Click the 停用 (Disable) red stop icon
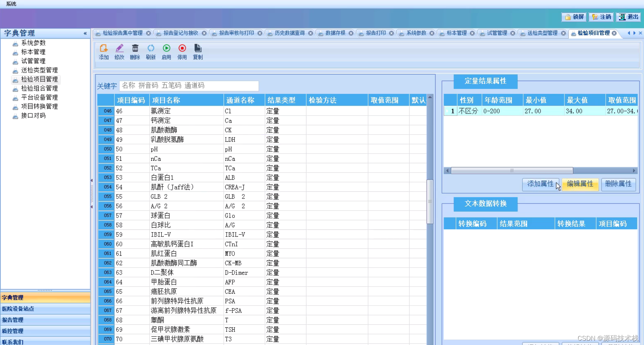644x345 pixels. coord(182,52)
